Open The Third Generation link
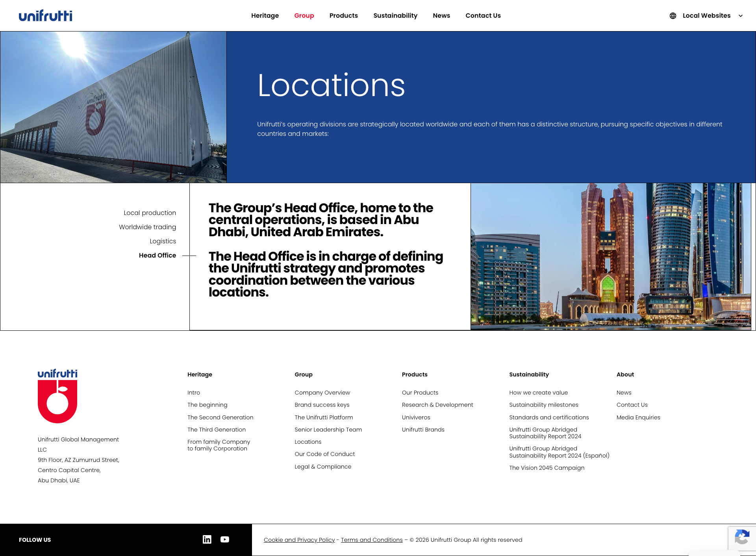The image size is (756, 556). tap(217, 430)
